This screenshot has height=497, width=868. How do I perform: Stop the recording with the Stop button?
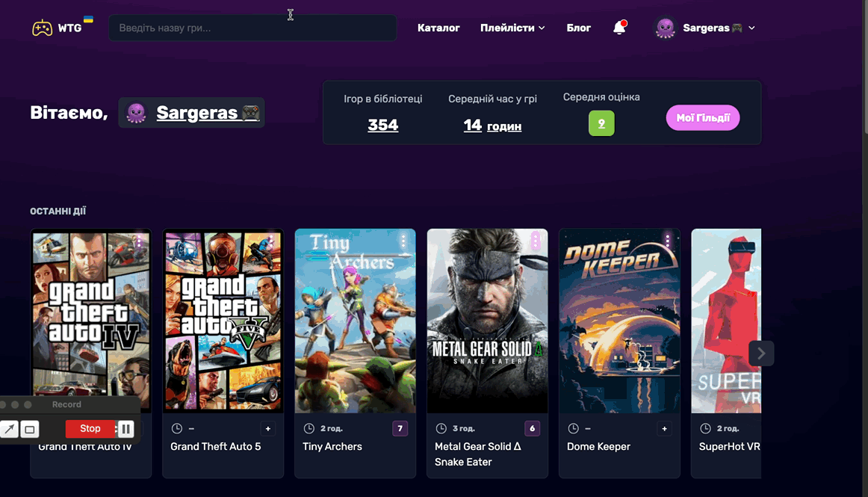[90, 429]
